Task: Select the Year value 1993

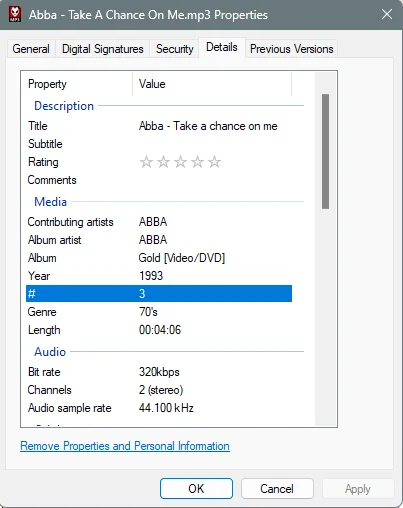Action: click(x=151, y=276)
